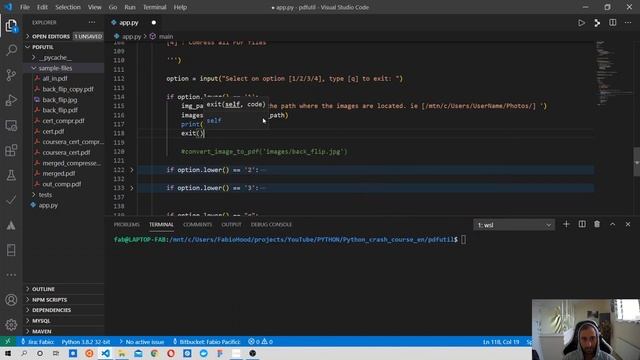The height and width of the screenshot is (360, 640).
Task: Expand the Dependencies section
Action: [x=64, y=310]
